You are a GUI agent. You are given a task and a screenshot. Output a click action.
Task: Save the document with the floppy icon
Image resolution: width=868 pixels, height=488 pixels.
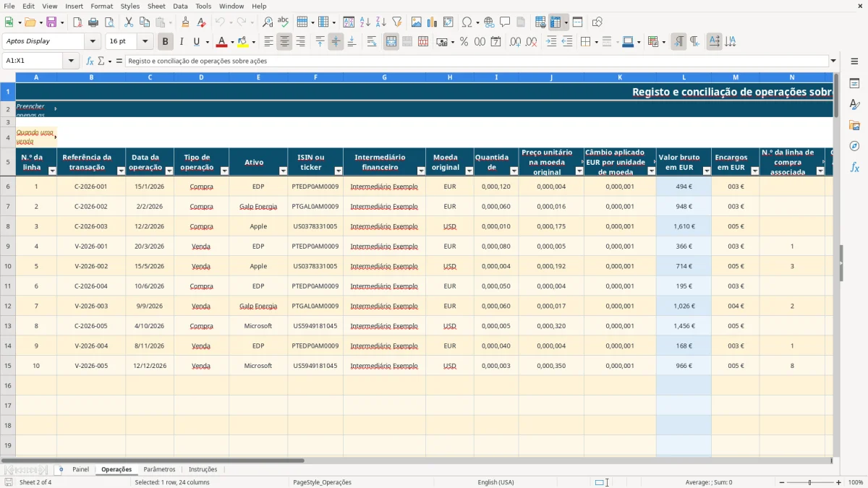pyautogui.click(x=51, y=22)
